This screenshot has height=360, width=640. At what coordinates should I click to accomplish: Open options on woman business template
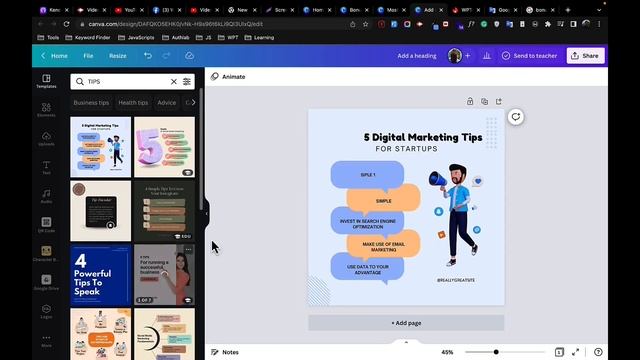click(x=188, y=249)
